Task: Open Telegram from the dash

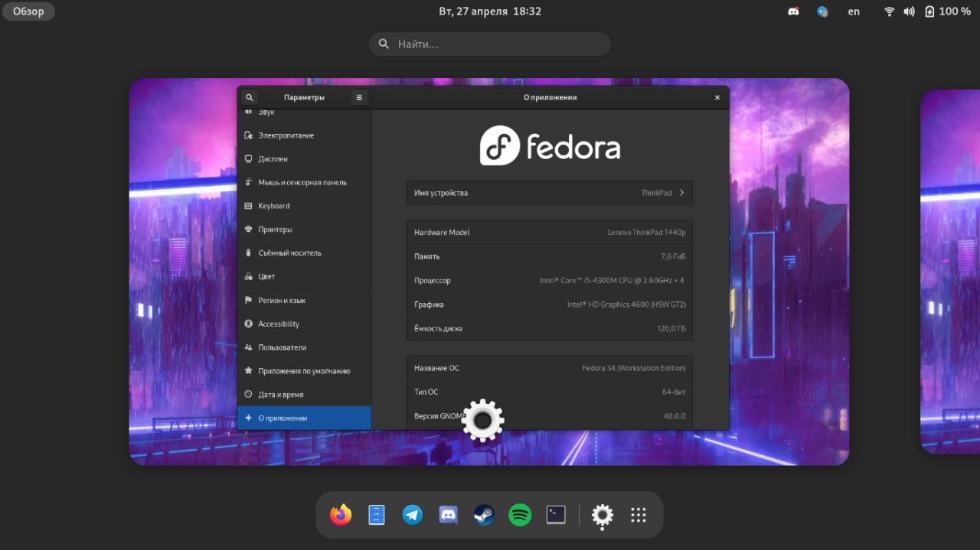Action: pyautogui.click(x=413, y=515)
